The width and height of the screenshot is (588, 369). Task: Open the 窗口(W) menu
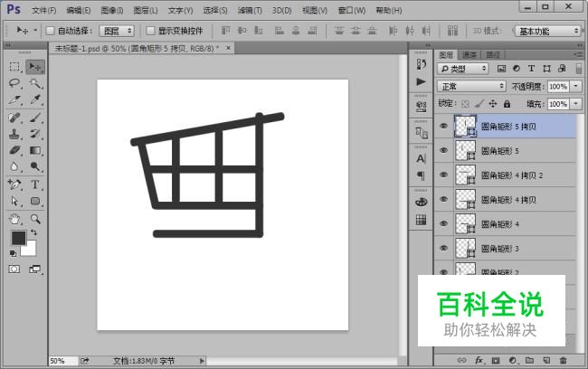click(x=352, y=11)
